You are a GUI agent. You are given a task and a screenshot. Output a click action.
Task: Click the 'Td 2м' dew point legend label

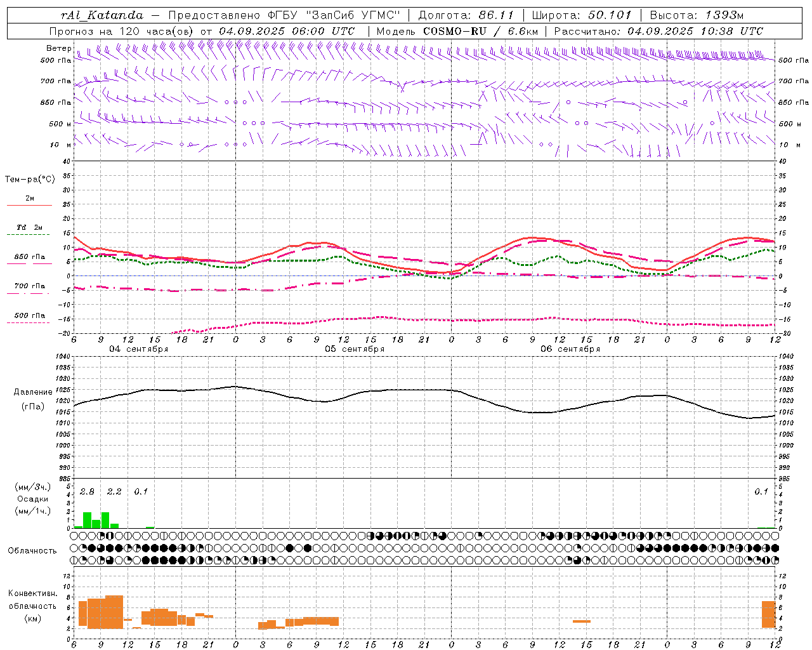[30, 227]
